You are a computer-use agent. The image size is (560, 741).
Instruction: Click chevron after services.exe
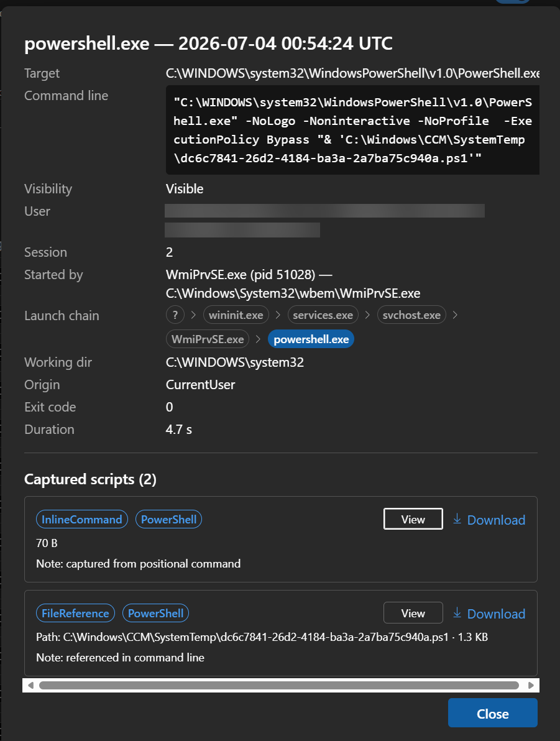[x=367, y=315]
